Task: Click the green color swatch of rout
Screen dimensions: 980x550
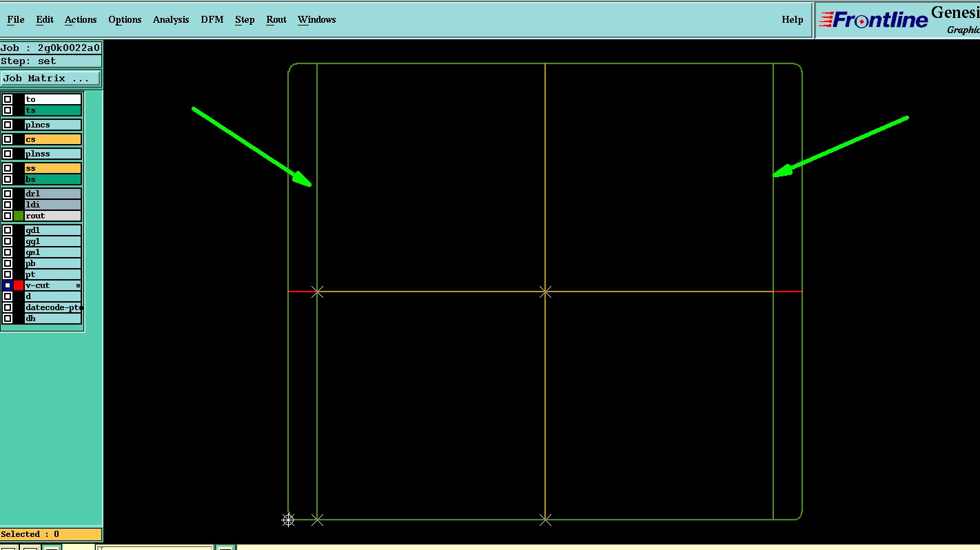Action: tap(19, 216)
